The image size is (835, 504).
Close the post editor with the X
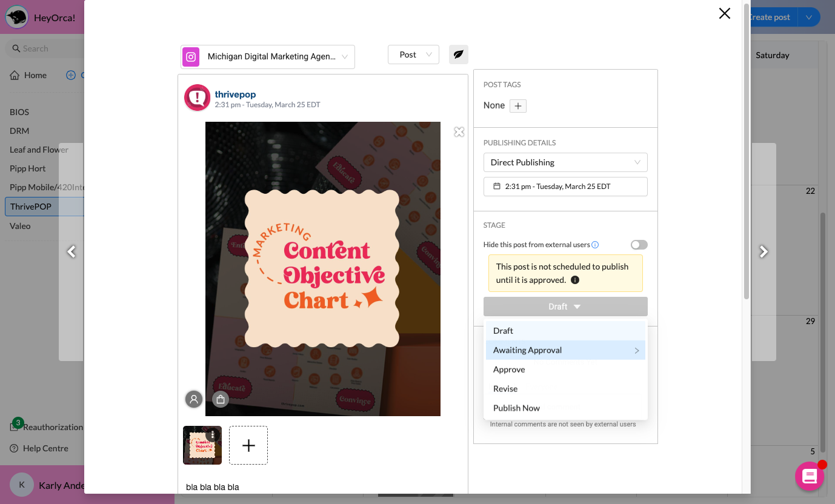pyautogui.click(x=724, y=13)
